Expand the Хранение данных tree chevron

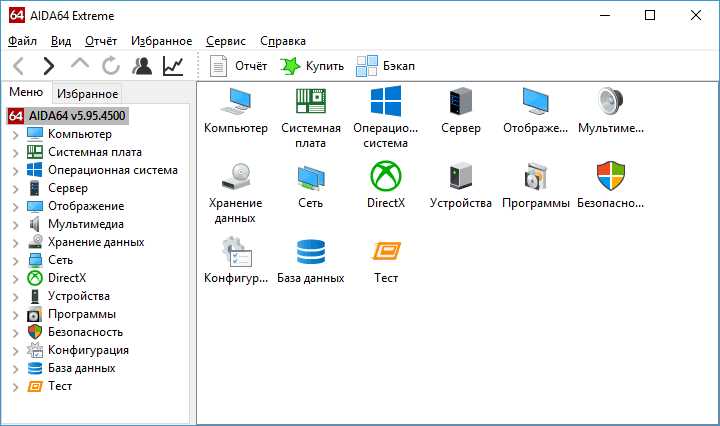point(15,242)
